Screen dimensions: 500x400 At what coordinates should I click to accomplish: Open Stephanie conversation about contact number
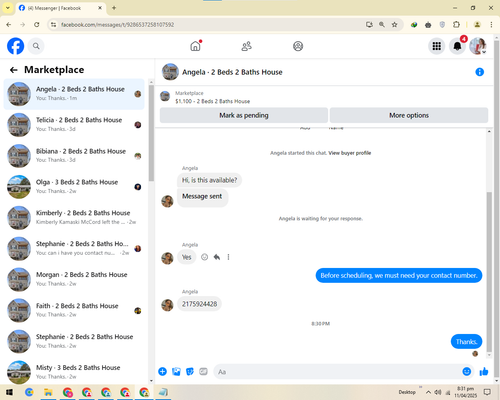[x=74, y=249]
